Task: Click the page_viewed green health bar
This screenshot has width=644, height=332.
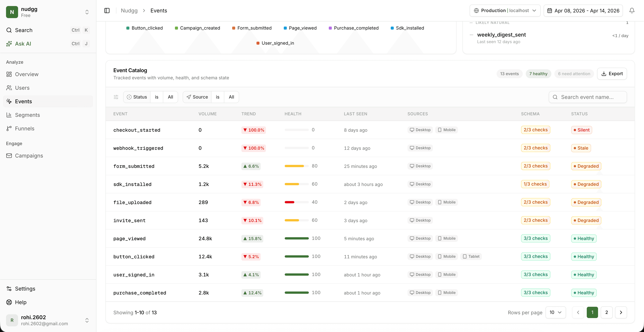Action: [297, 238]
